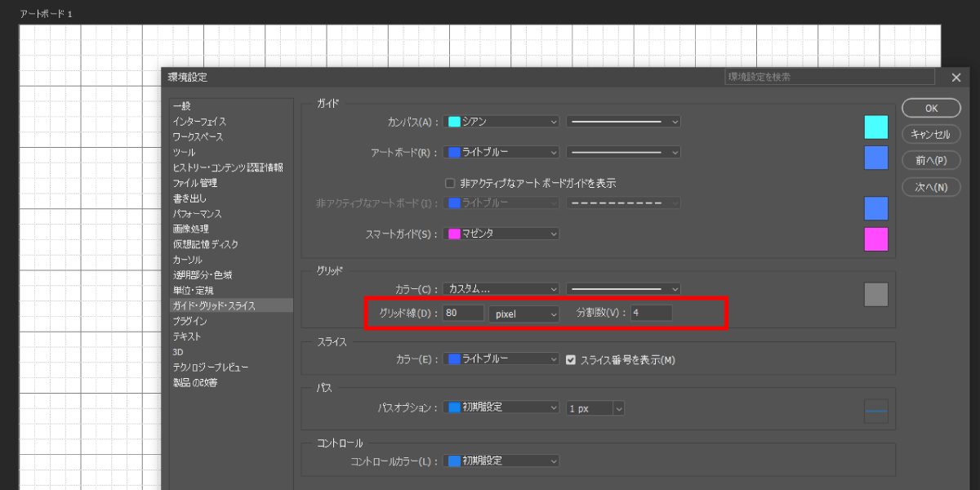Open the grid カラー dropdown set to カスタム
The height and width of the screenshot is (490, 980).
501,289
